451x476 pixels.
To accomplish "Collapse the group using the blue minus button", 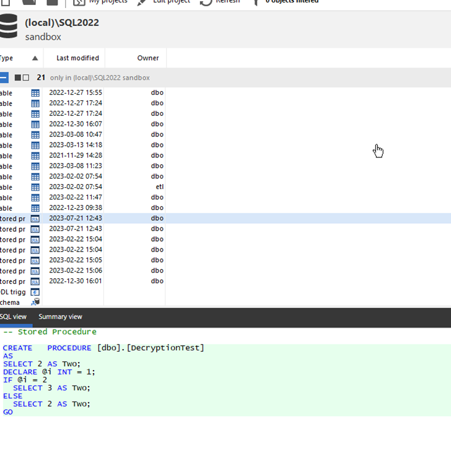I will coord(4,77).
